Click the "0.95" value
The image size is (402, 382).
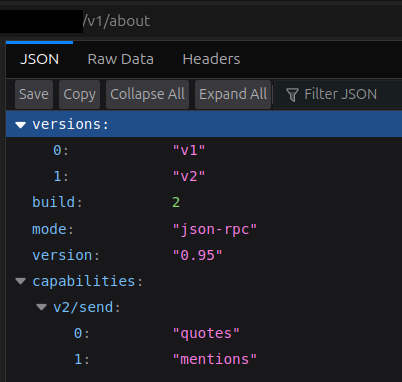pyautogui.click(x=197, y=255)
